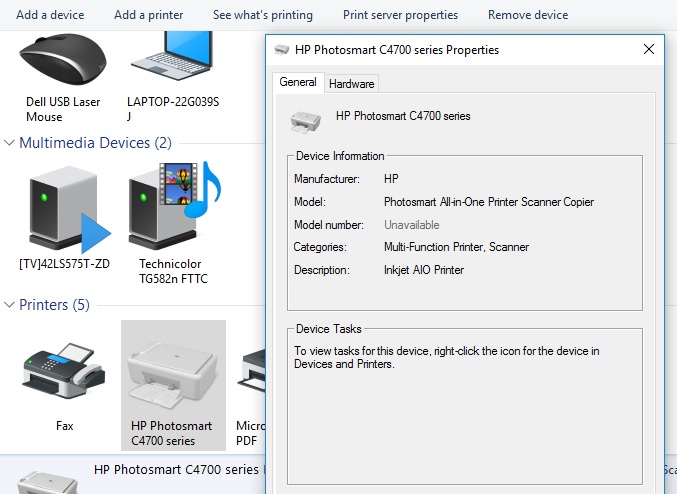The width and height of the screenshot is (677, 494).
Task: Click the Dell USB Laser Mouse label
Action: point(63,109)
